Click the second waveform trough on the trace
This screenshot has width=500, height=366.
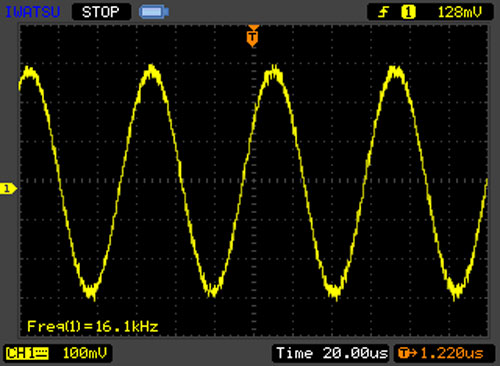(212, 289)
